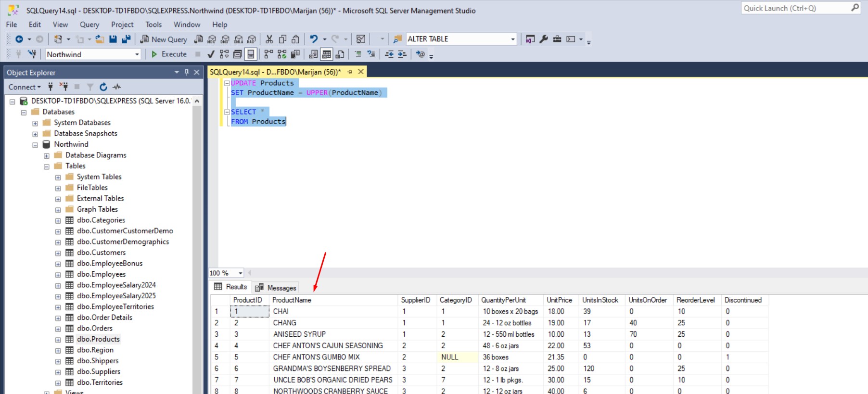Click Decrease Indent icon
The image size is (868, 394).
pos(389,54)
